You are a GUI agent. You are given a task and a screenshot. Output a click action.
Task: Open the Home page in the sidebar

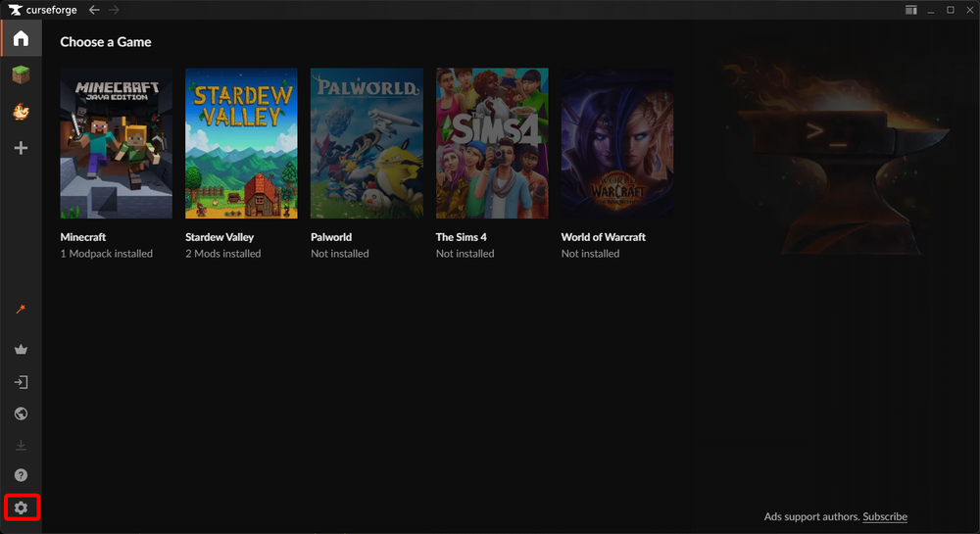point(21,39)
